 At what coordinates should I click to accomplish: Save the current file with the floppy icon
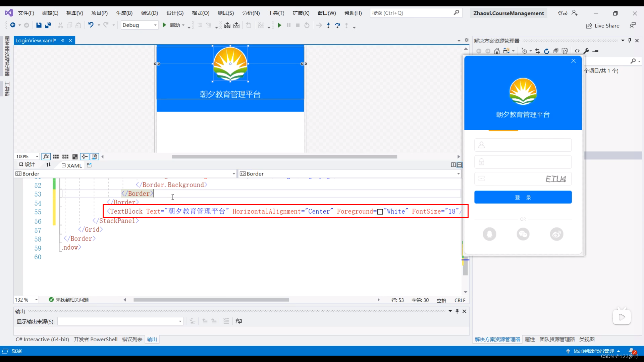39,25
